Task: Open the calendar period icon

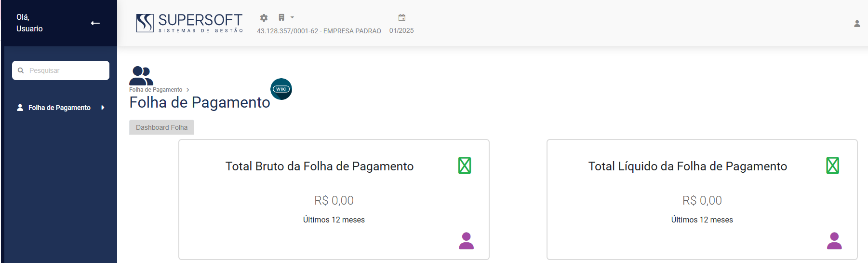Action: [402, 18]
